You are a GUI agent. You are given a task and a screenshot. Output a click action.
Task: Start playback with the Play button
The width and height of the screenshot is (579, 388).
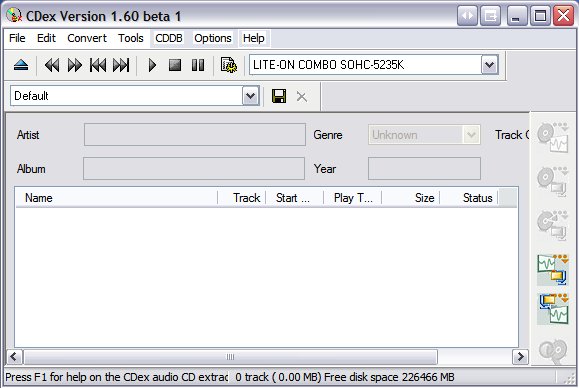152,65
